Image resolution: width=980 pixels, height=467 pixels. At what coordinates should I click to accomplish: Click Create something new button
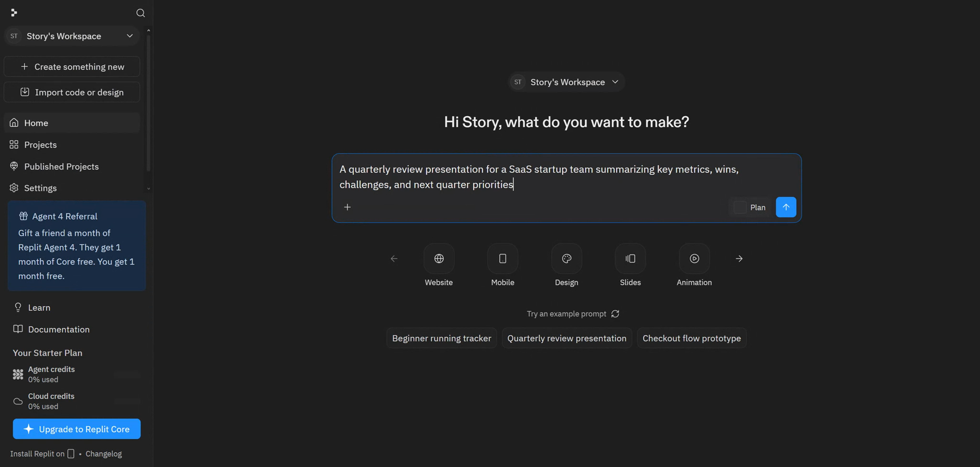tap(72, 67)
